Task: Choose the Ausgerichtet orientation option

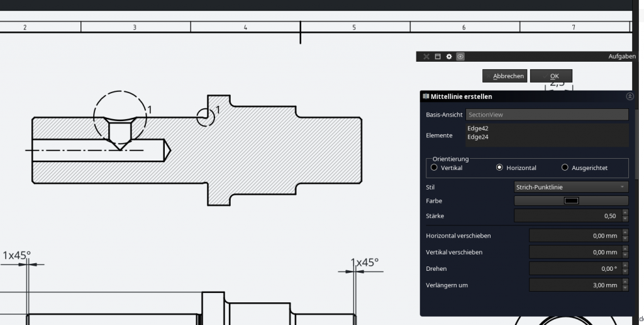Action: click(565, 168)
